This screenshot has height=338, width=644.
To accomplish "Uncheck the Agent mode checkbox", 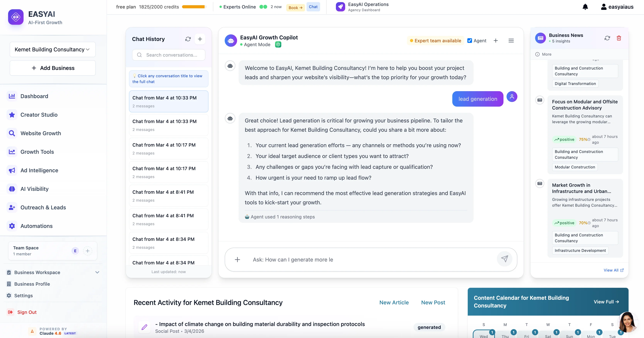I will tap(469, 41).
